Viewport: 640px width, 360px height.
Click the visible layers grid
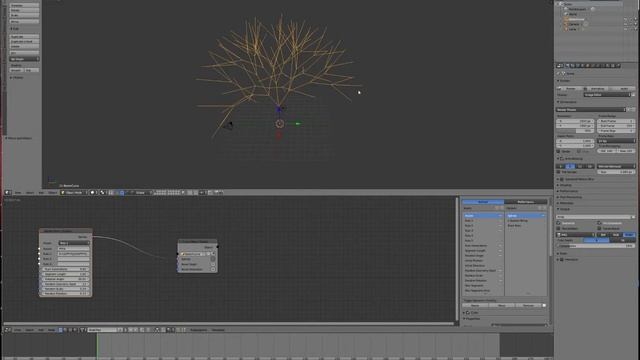coord(167,192)
